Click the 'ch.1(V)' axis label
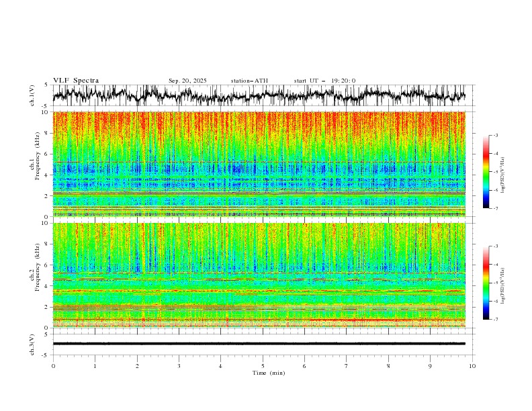 click(32, 95)
